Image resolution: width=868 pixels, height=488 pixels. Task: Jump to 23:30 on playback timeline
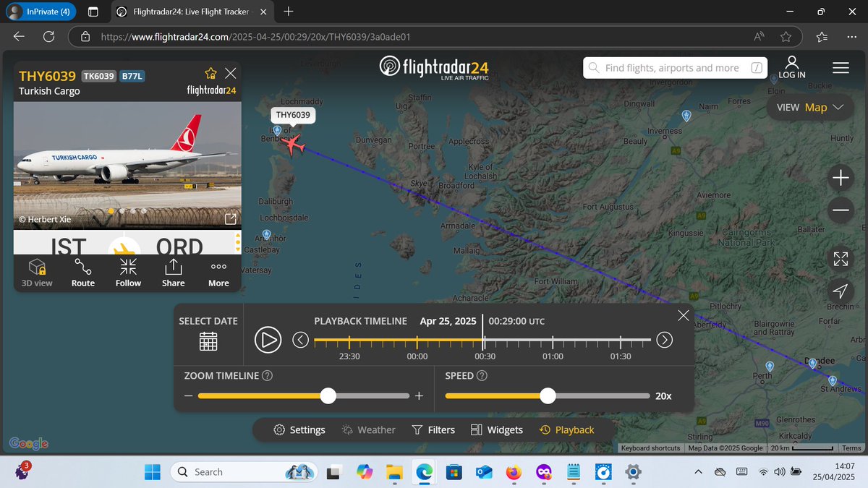click(349, 356)
